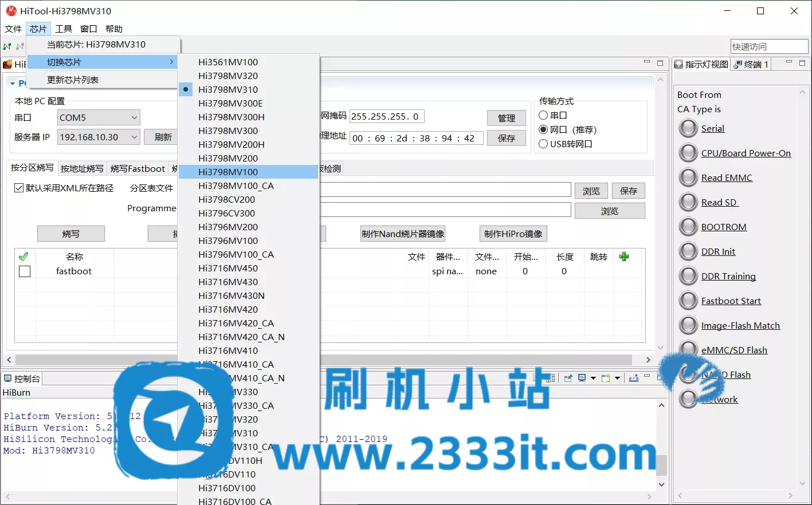Click the 管理 button

click(507, 117)
